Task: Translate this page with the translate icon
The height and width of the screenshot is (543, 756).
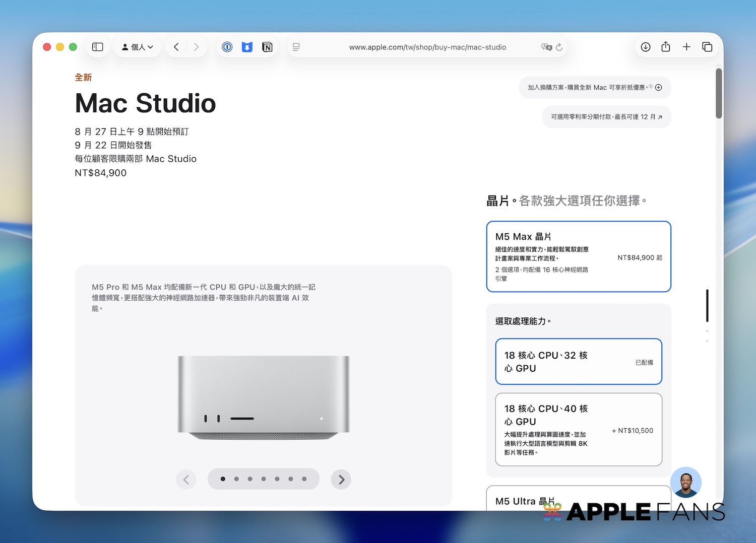Action: pyautogui.click(x=546, y=47)
